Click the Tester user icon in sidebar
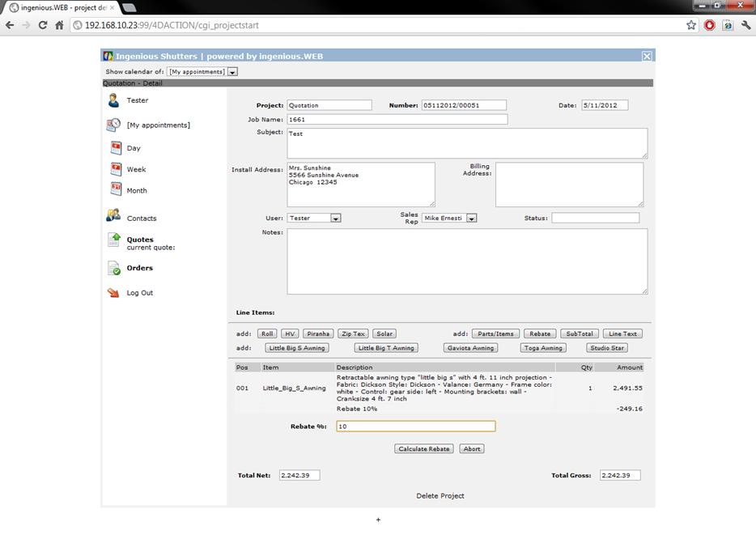The image size is (756, 539). pos(113,100)
